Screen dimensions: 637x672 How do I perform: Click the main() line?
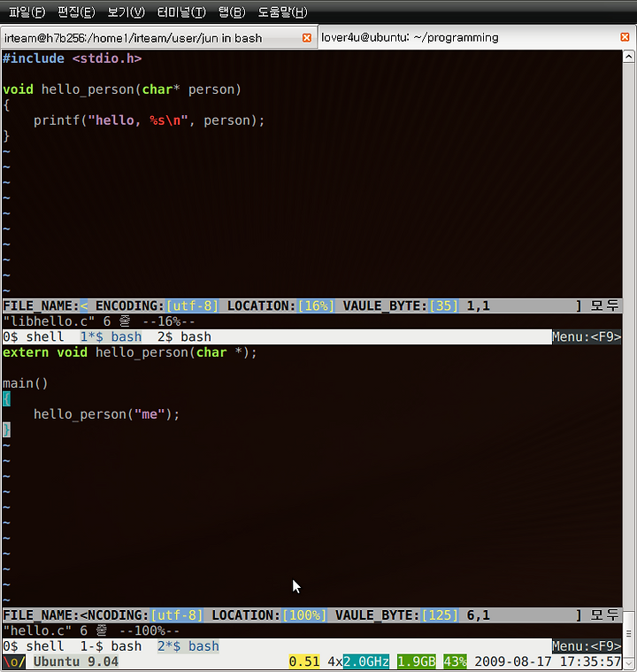click(26, 383)
